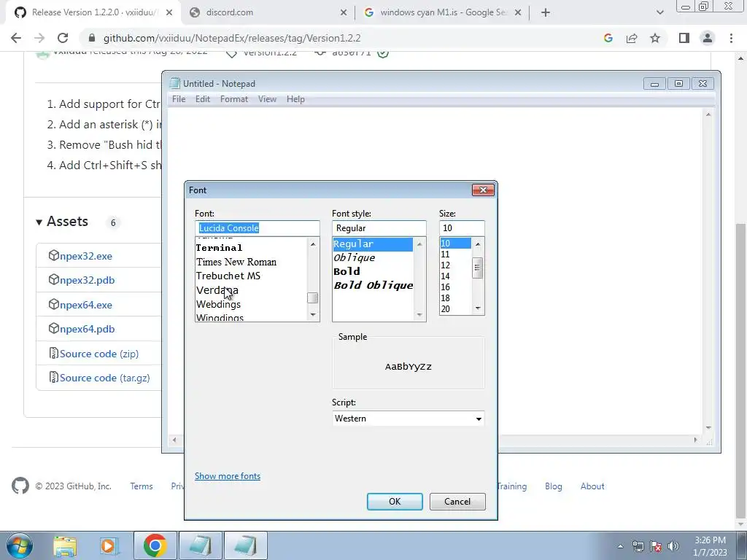Viewport: 747px width, 560px height.
Task: Click the volume speaker tray icon
Action: pyautogui.click(x=673, y=546)
